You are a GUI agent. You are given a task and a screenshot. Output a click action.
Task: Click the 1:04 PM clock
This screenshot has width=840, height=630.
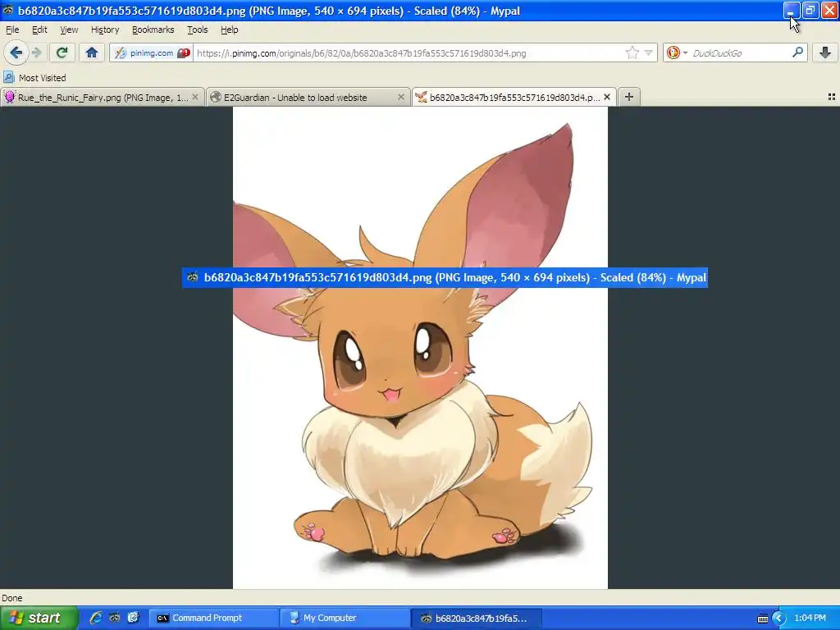pos(810,618)
